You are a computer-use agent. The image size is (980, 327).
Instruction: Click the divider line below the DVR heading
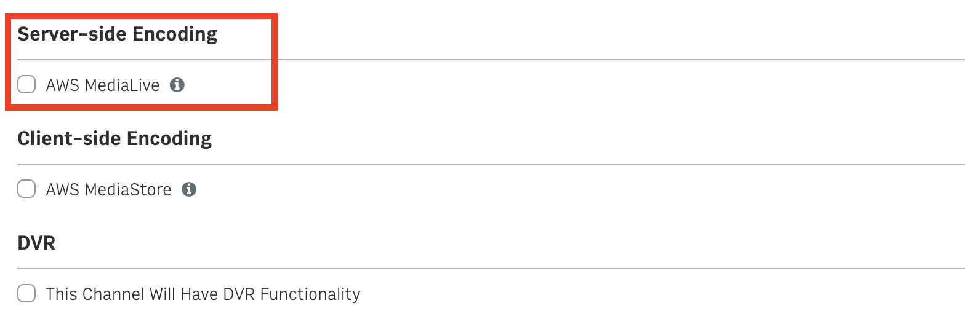491,269
